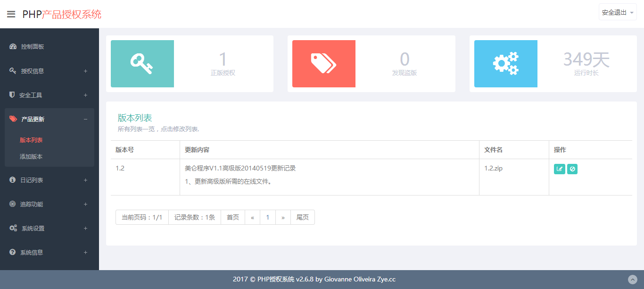Click the info icon beside 日记列表
644x289 pixels.
coord(12,180)
